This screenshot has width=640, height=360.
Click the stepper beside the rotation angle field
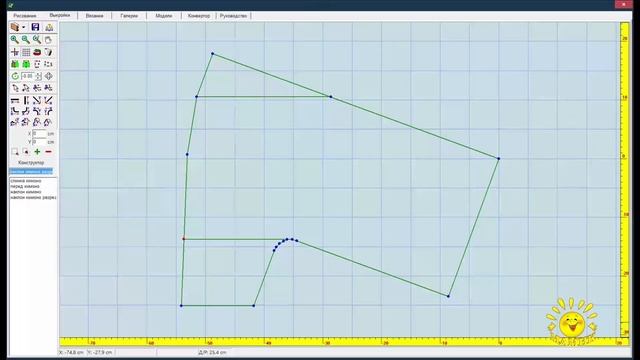[x=38, y=76]
